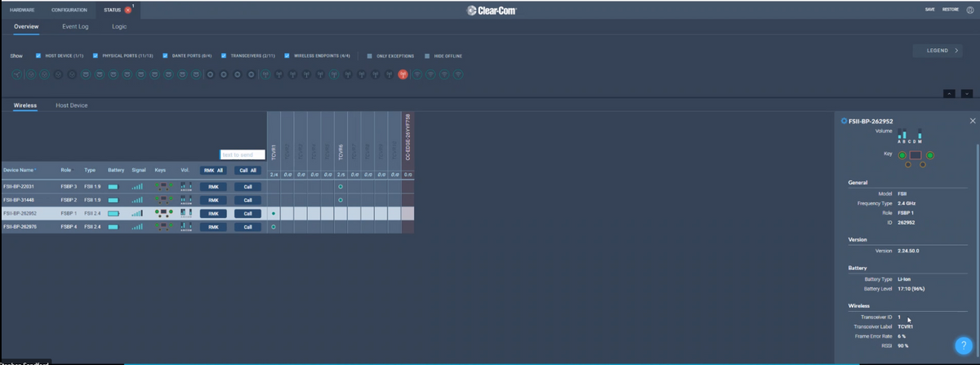Screen dimensions: 980x365
Task: Close the FSII-BP-262952 details panel
Action: point(973,121)
